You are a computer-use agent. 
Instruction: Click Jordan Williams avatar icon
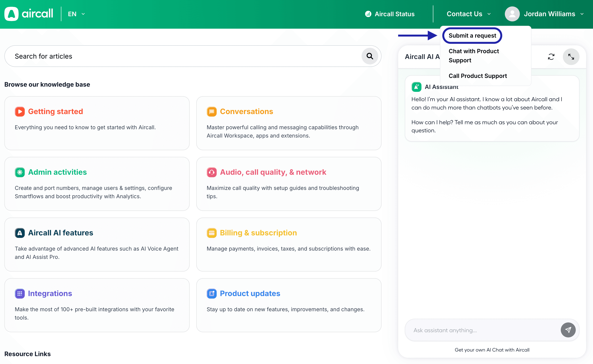coord(512,14)
